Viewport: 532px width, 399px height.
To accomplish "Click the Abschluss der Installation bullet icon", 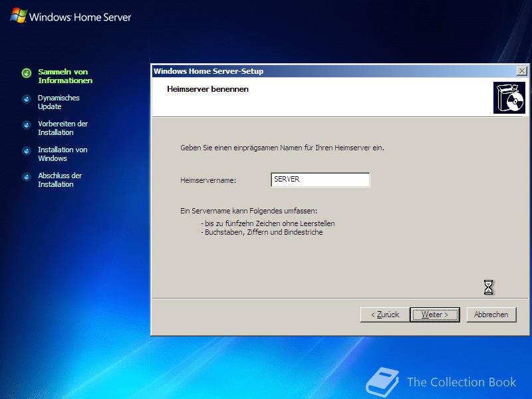I will (27, 177).
